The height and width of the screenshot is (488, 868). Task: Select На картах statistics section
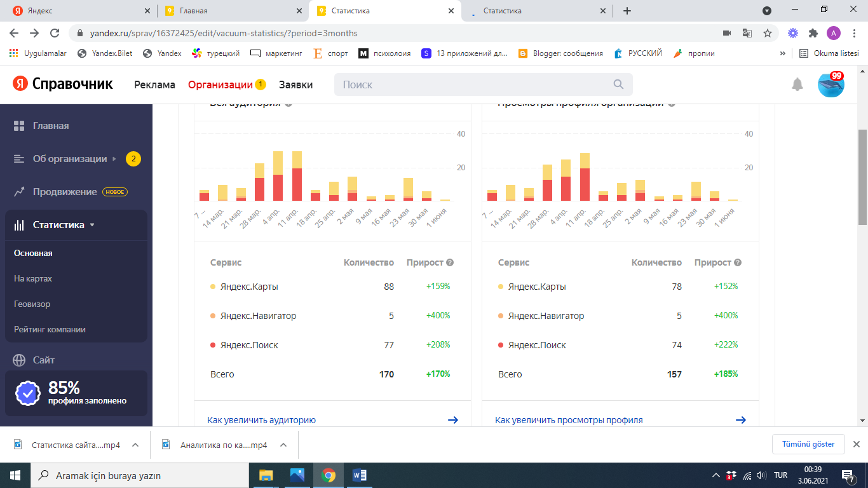pyautogui.click(x=33, y=278)
